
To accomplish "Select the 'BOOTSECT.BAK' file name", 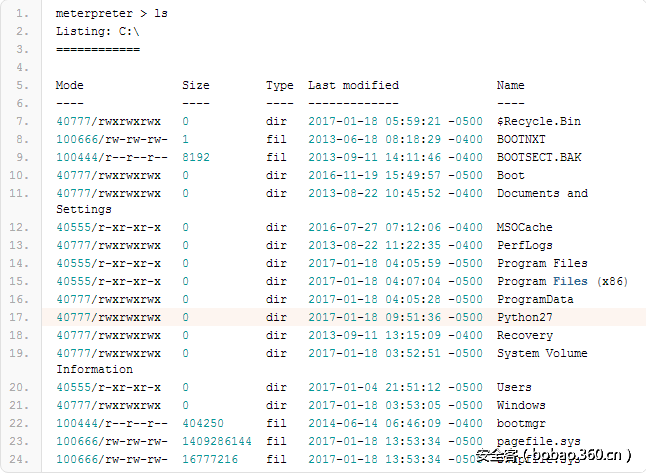I will [539, 157].
